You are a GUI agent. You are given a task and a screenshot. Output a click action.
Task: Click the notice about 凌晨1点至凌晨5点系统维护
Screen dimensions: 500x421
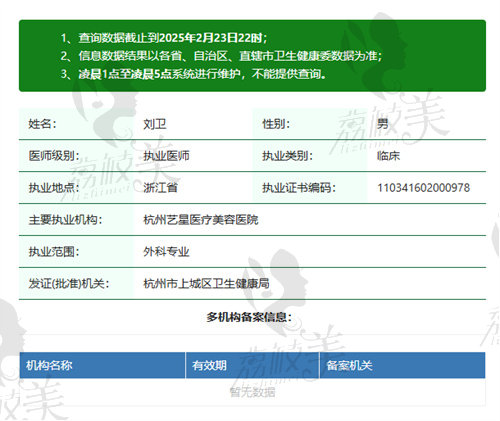[193, 74]
